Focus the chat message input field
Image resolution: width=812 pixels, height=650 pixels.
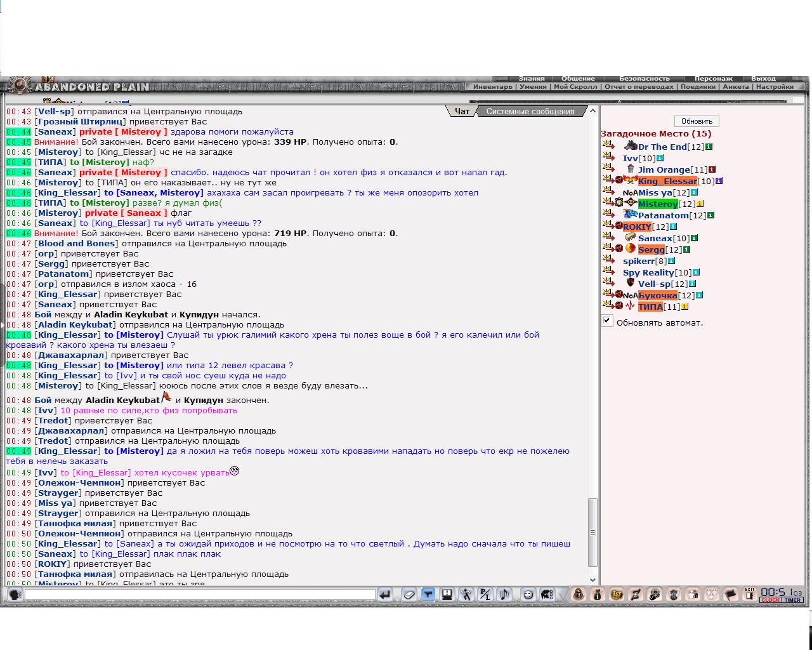(200, 595)
